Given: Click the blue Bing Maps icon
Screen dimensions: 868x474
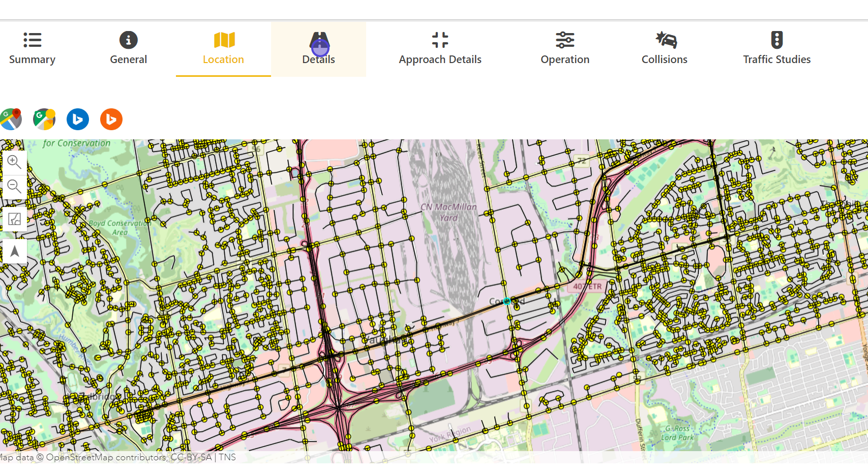Looking at the screenshot, I should [x=78, y=120].
